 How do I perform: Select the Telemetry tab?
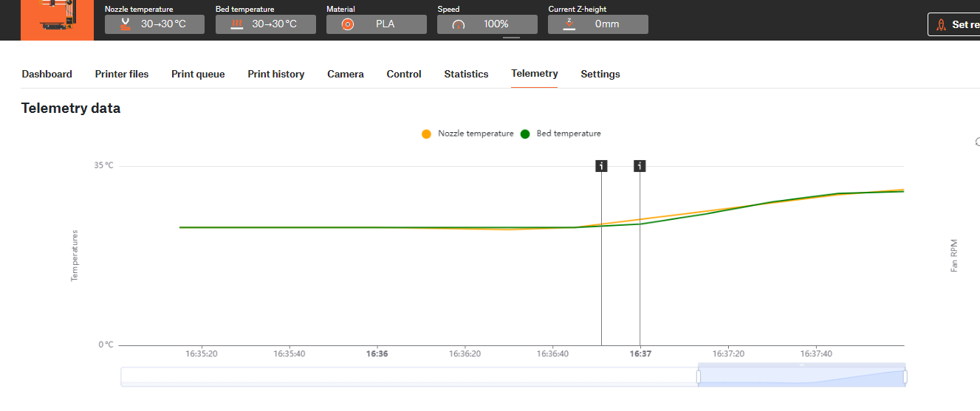[x=535, y=74]
